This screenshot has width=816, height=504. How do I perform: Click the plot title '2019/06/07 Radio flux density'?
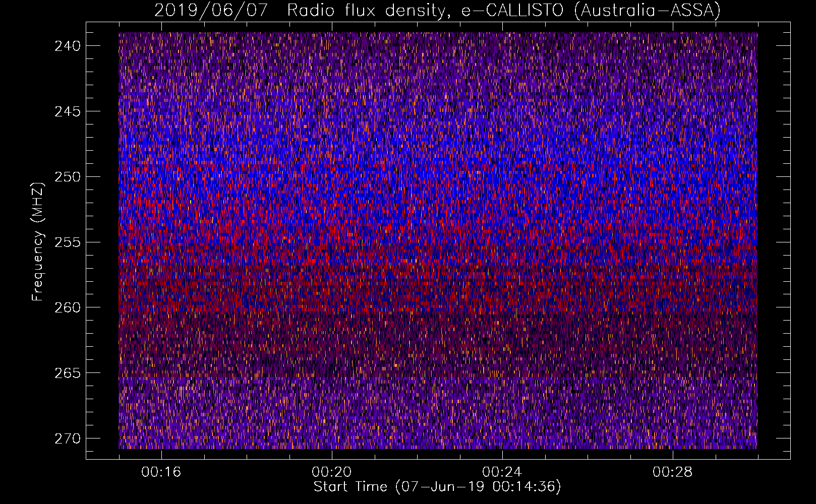click(438, 11)
